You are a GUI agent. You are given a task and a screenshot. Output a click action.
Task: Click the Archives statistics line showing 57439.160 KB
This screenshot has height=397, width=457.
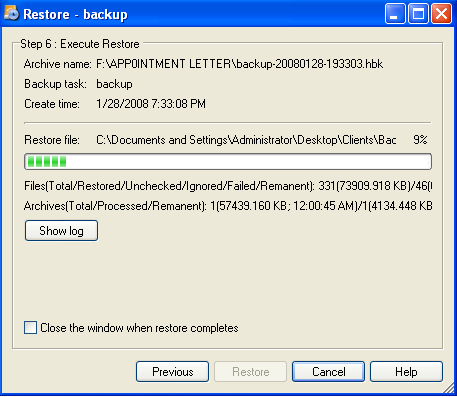pos(228,206)
